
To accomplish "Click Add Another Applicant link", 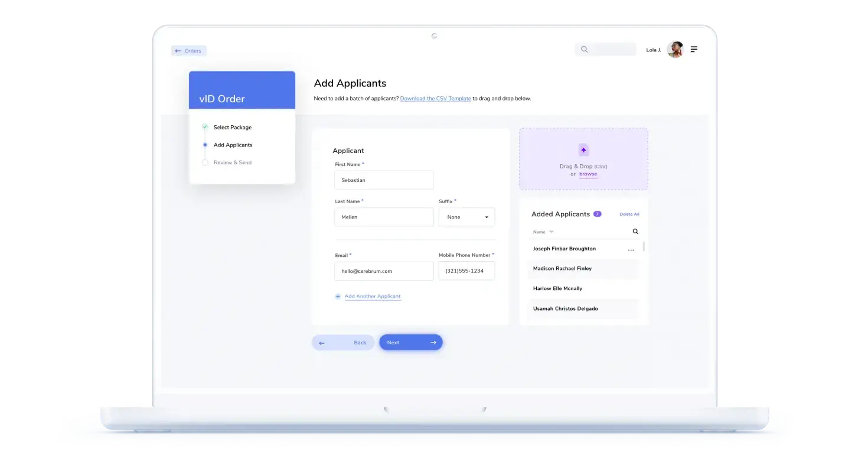I will coord(373,297).
